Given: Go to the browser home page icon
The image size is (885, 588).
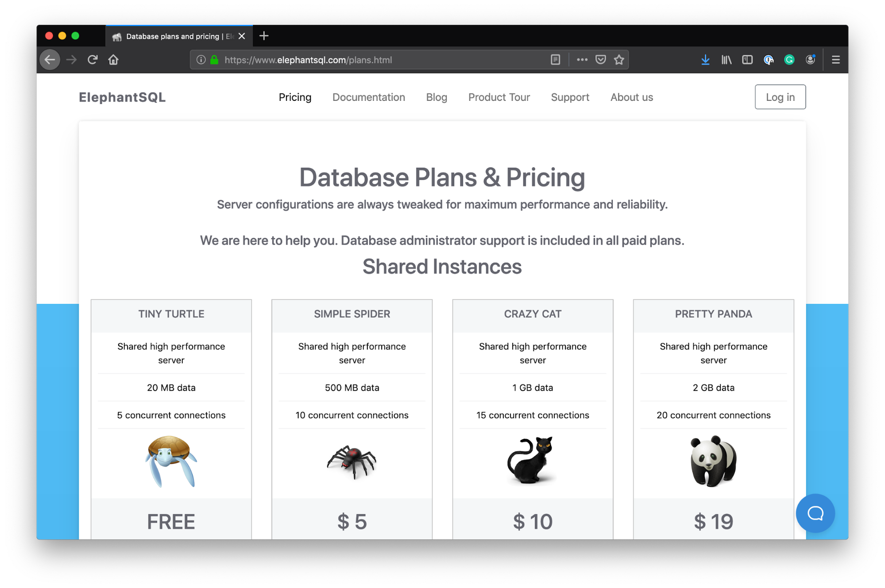Looking at the screenshot, I should pyautogui.click(x=113, y=60).
